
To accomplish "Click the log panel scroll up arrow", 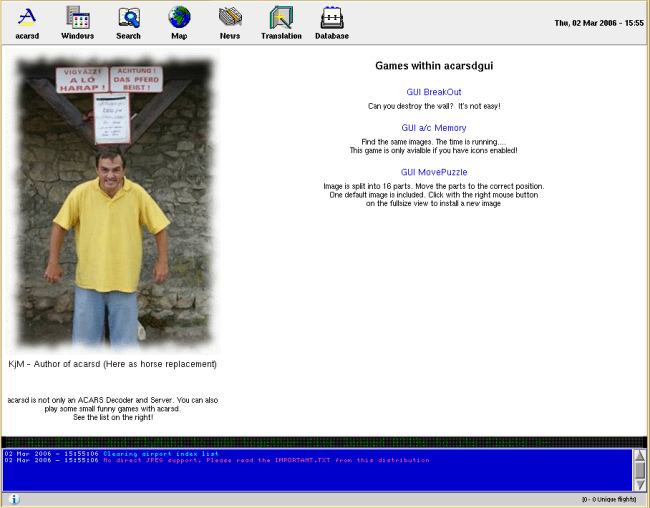I will point(640,455).
